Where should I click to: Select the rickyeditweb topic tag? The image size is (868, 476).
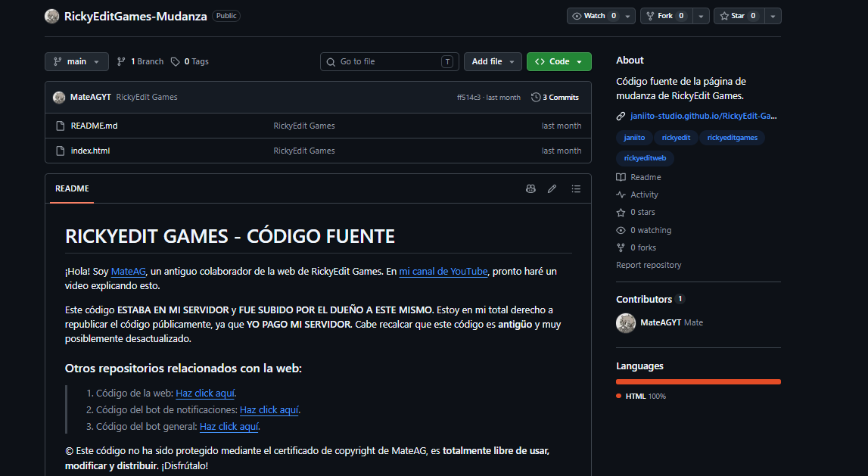tap(645, 158)
